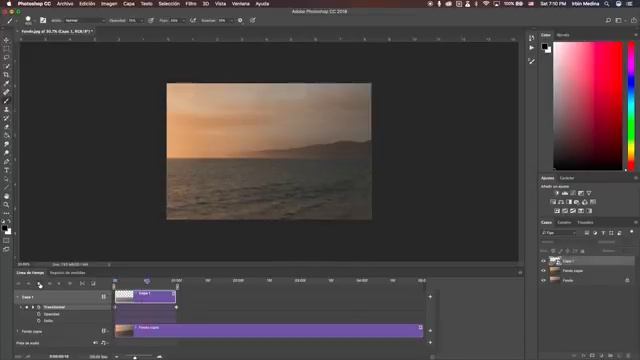
Task: Switch to the Trazados tab
Action: point(585,222)
